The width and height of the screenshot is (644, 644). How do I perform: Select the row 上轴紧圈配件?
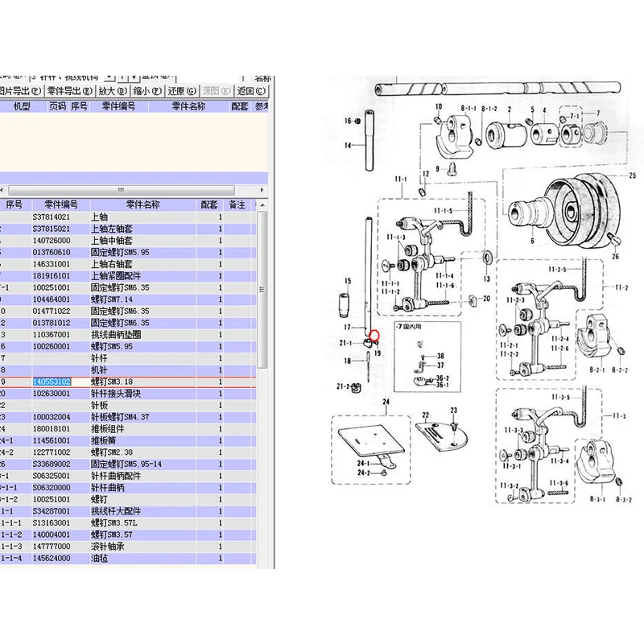(128, 276)
